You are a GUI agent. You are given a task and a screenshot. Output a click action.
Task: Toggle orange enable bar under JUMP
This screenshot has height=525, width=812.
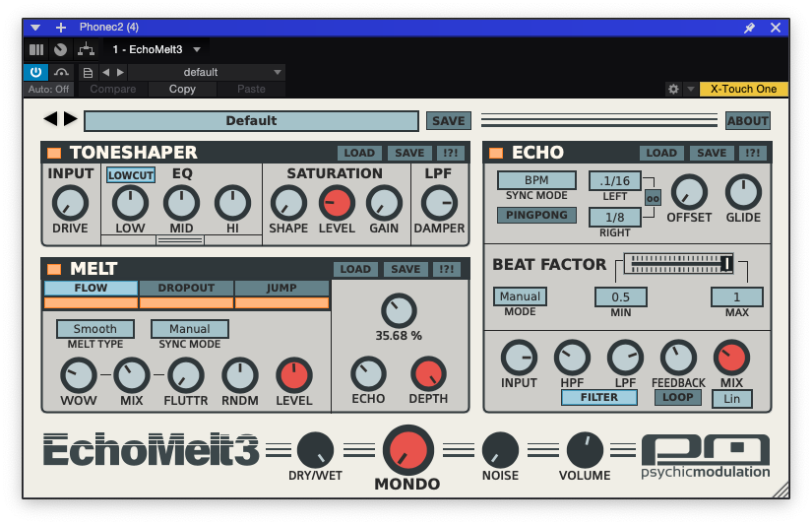(281, 302)
